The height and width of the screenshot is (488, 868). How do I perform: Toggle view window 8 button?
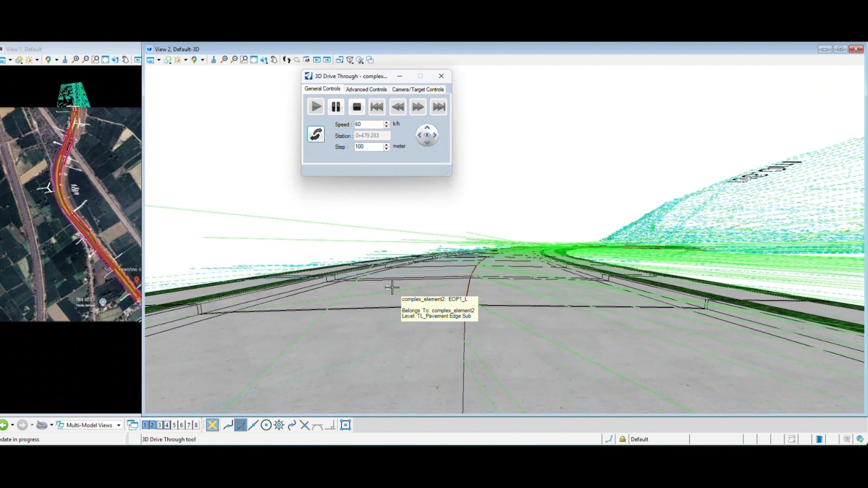click(196, 425)
